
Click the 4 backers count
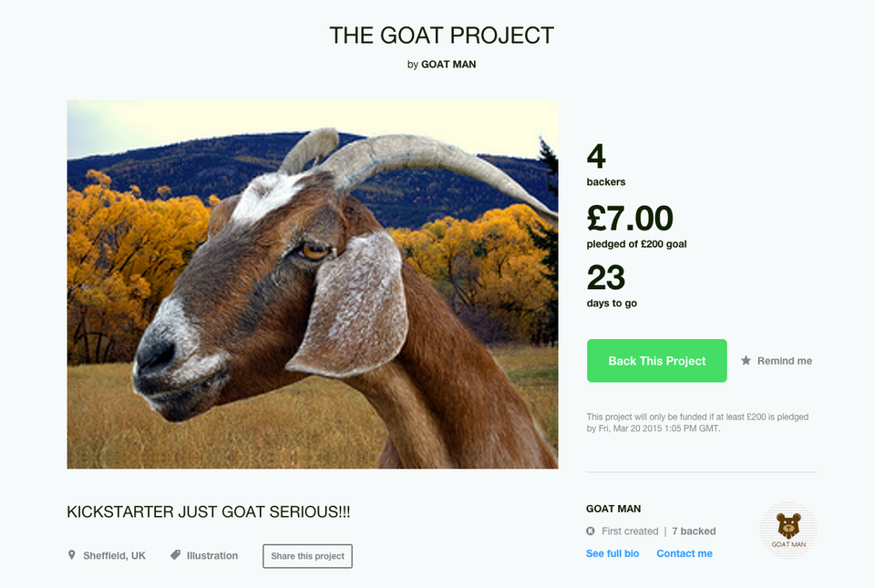606,165
